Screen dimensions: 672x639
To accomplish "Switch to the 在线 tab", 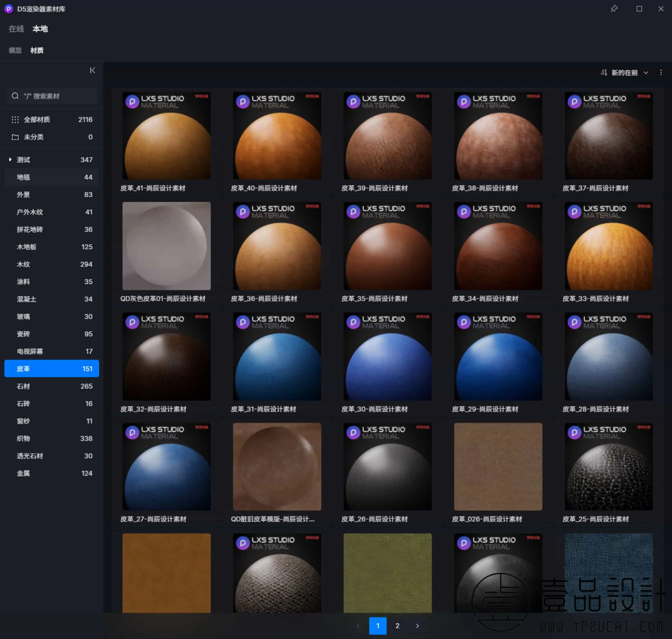I will pos(16,29).
